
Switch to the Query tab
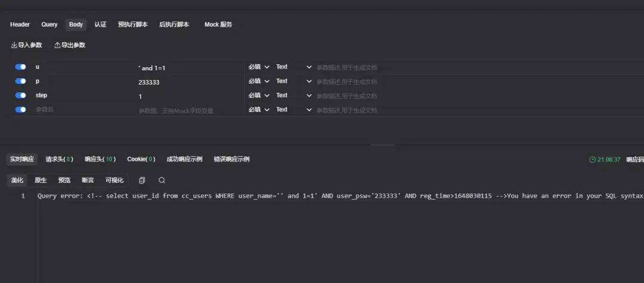[49, 24]
